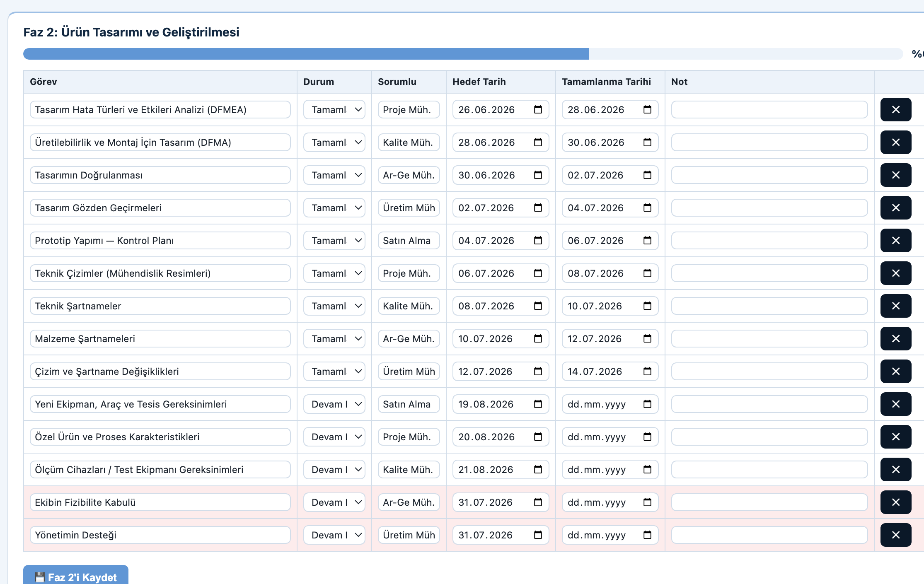Edit target date 12.07.2026 field

(x=501, y=372)
